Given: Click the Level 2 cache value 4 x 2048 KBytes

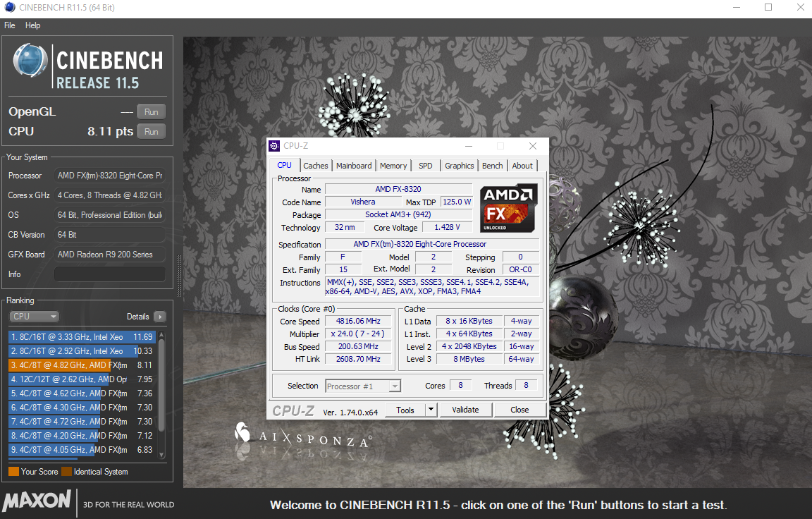Looking at the screenshot, I should pyautogui.click(x=469, y=346).
